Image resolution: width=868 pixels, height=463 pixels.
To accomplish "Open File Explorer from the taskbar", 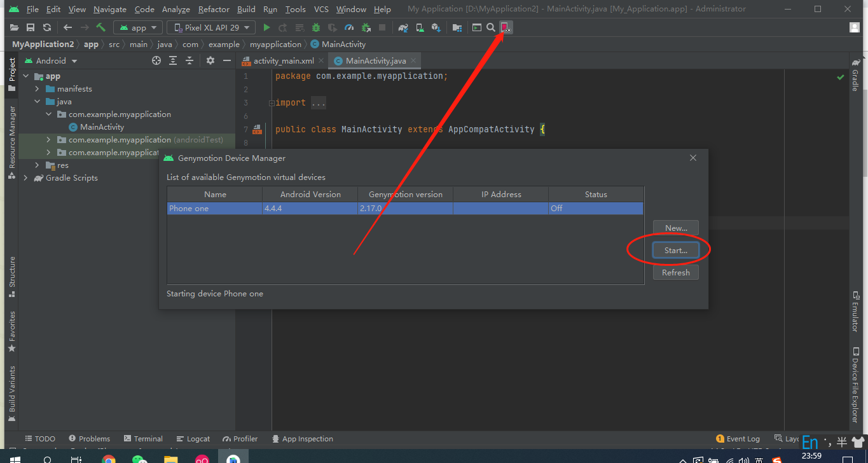I will [171, 459].
